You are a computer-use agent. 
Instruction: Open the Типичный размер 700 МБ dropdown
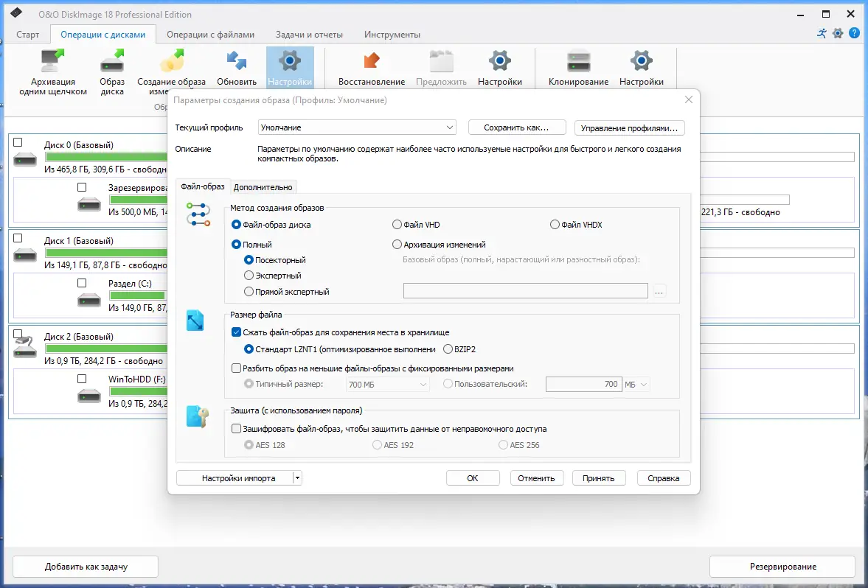click(x=387, y=384)
